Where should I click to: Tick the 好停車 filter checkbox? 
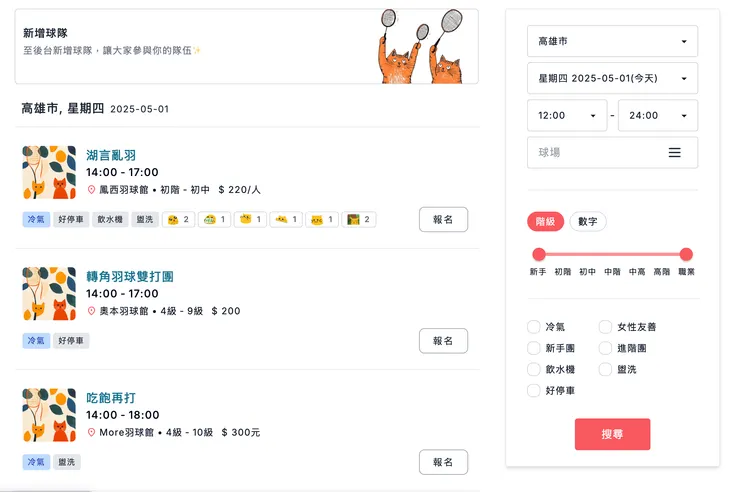(534, 390)
